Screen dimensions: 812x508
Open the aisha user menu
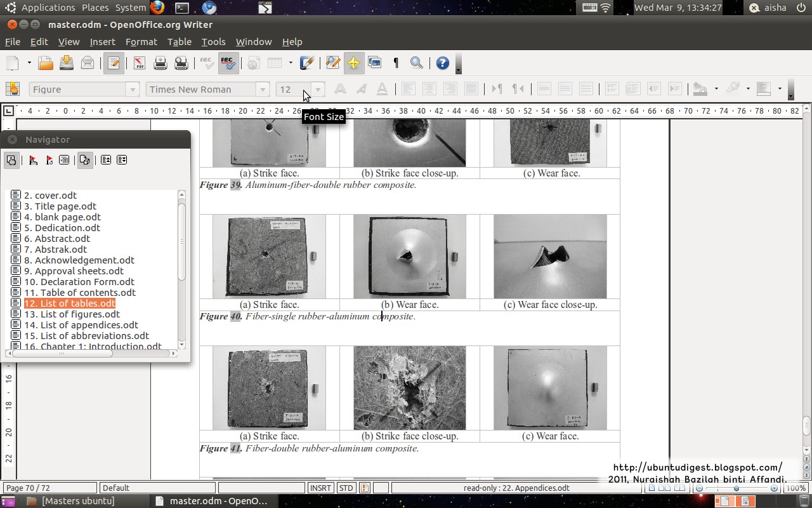[768, 8]
